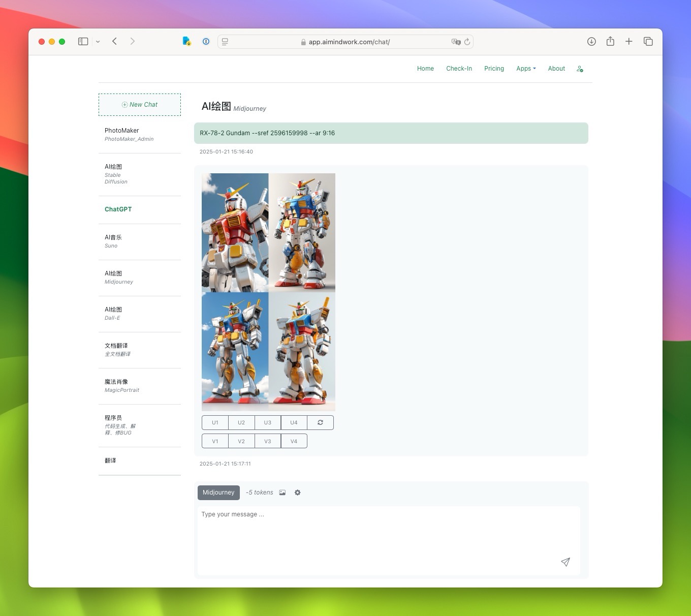
Task: Open the tab overview icon
Action: pos(648,42)
